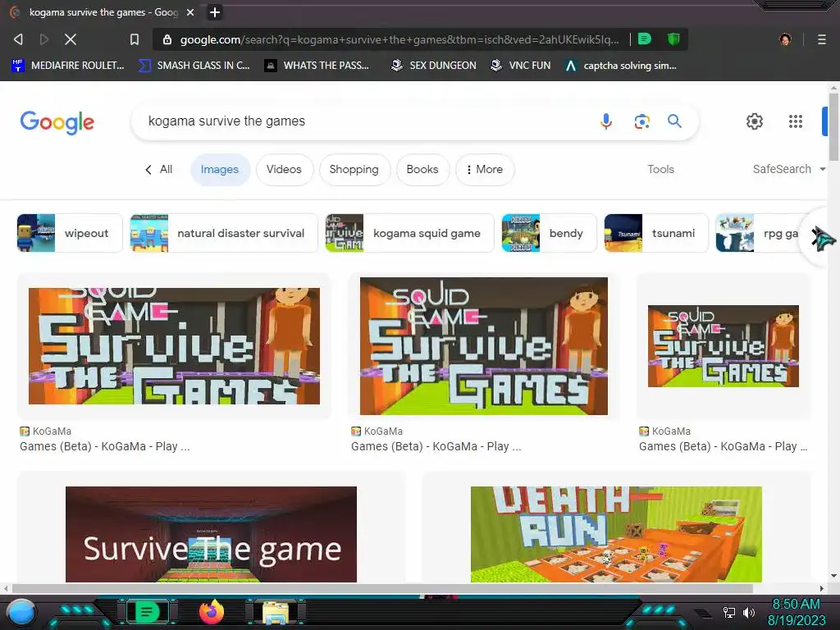Start voice search with the microphone icon

(606, 121)
